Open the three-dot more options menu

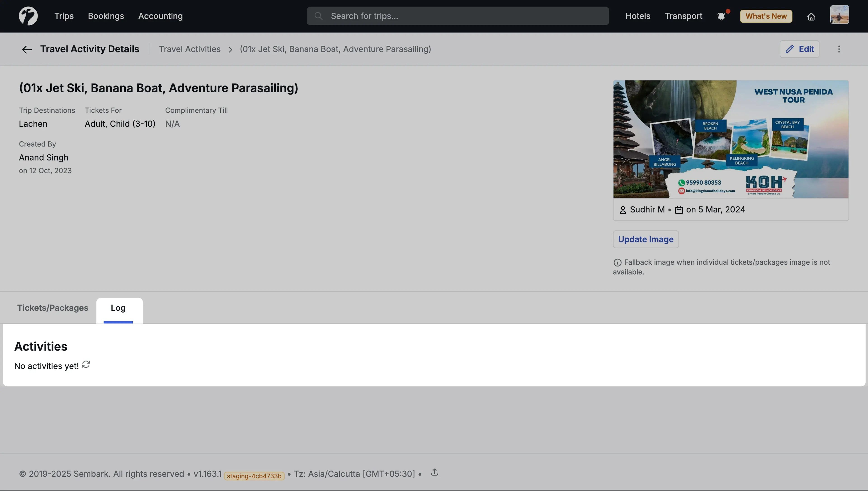(839, 49)
